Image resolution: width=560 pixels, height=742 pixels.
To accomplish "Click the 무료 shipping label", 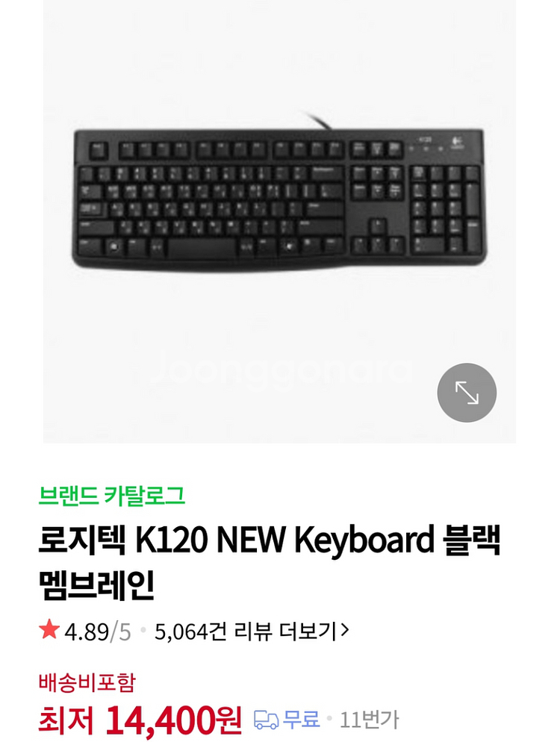I will [301, 720].
